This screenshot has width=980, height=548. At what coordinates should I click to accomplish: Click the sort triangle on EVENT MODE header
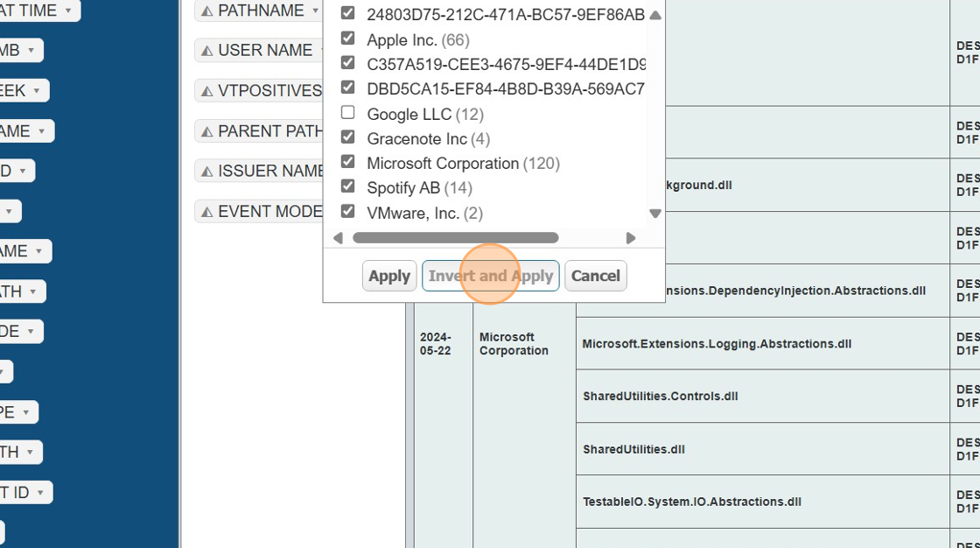[x=207, y=210]
